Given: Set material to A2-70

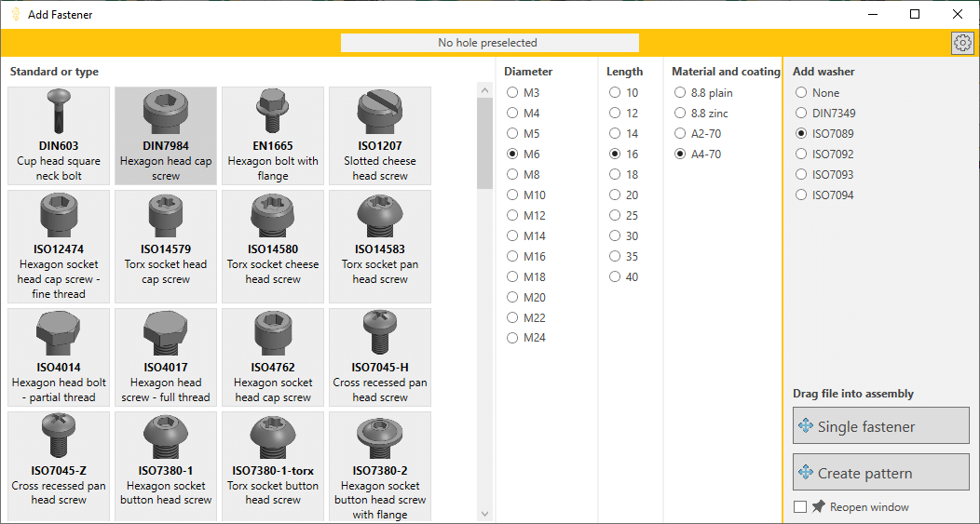Looking at the screenshot, I should pos(680,134).
